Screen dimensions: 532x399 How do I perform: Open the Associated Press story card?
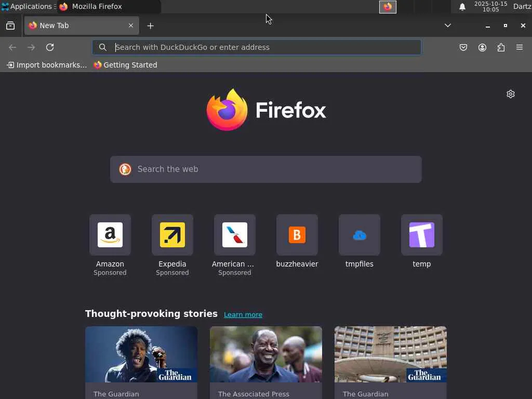click(x=266, y=362)
